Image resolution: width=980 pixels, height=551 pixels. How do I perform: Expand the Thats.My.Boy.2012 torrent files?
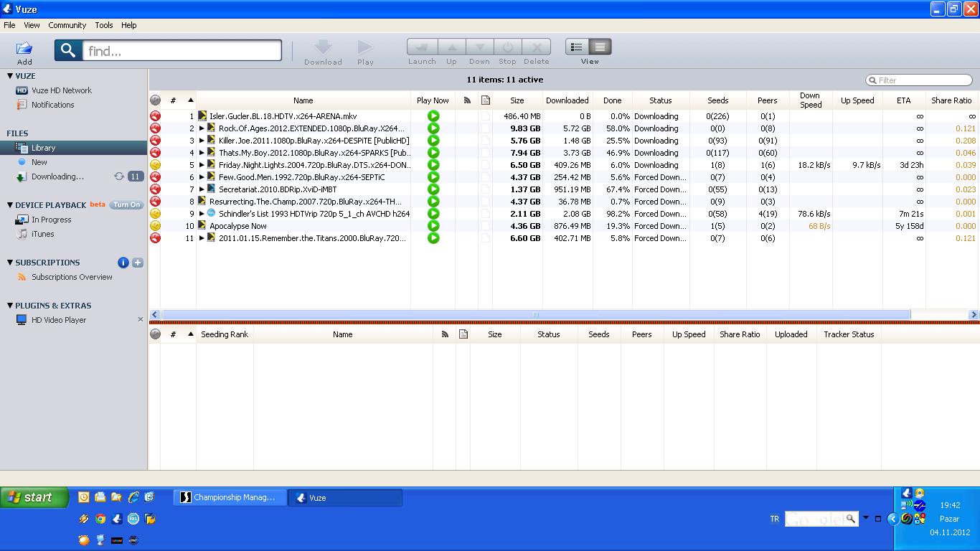click(202, 153)
